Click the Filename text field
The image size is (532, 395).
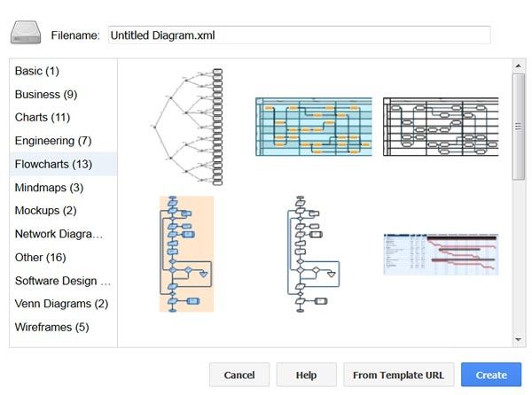point(299,35)
